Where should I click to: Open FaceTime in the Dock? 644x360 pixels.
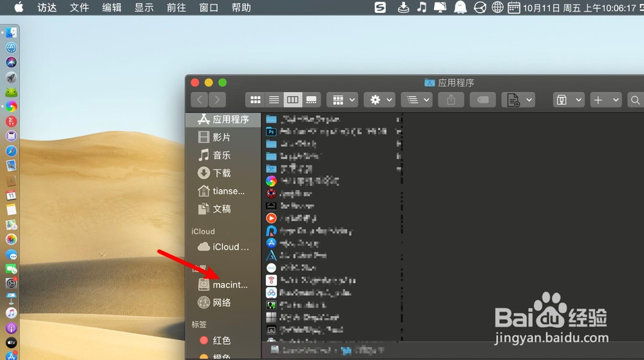(x=11, y=269)
